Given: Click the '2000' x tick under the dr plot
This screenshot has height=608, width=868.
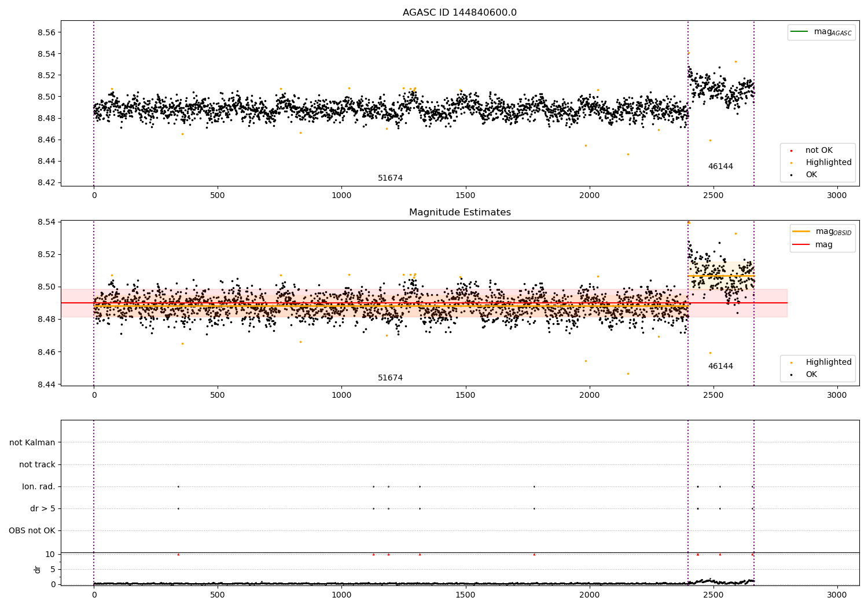Looking at the screenshot, I should point(589,595).
